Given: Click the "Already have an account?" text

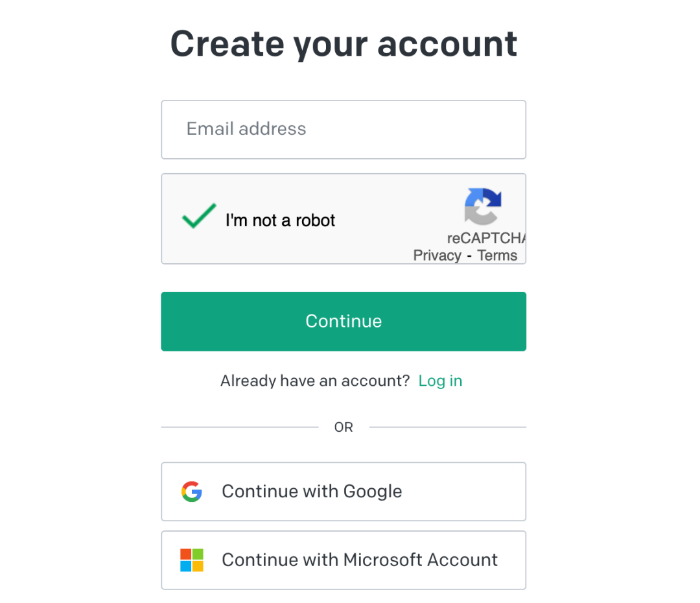Looking at the screenshot, I should coord(315,381).
